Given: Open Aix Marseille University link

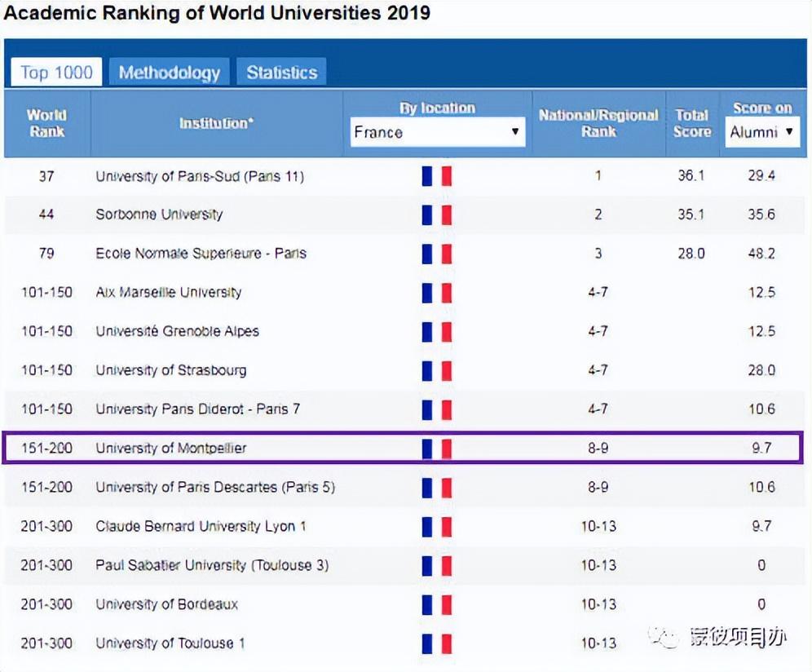Looking at the screenshot, I should click(168, 292).
